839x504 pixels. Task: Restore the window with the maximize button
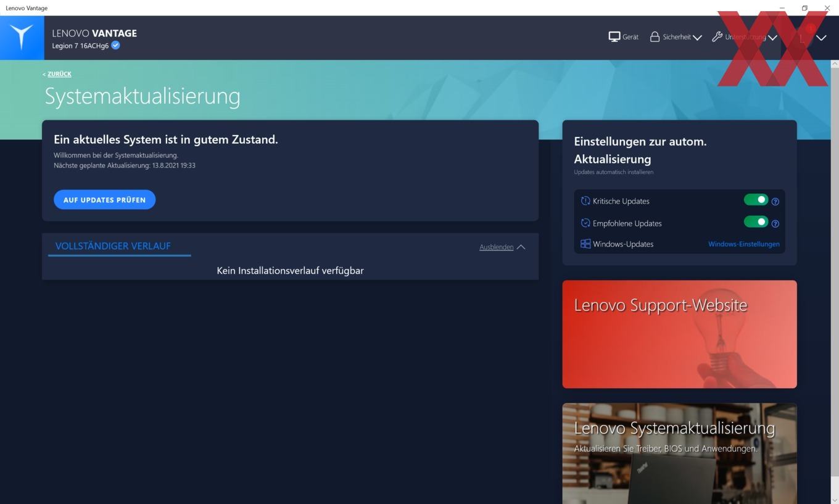tap(804, 8)
